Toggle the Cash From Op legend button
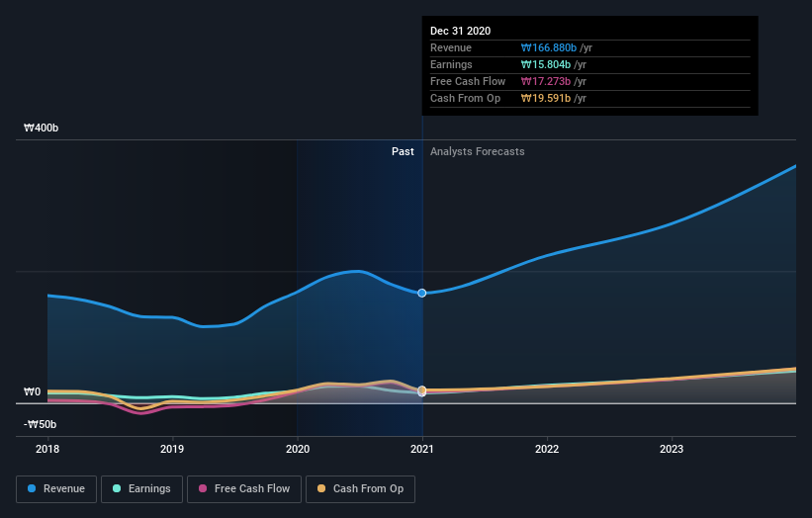 coord(360,489)
